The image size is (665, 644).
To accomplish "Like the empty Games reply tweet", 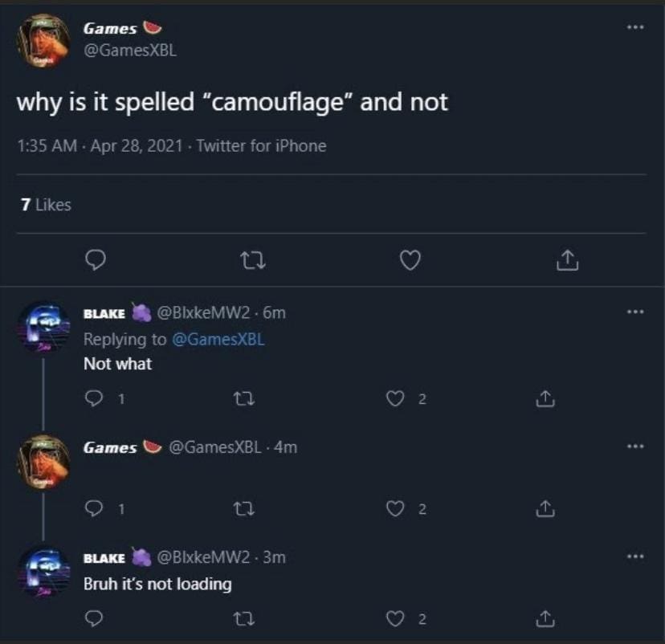I will pyautogui.click(x=394, y=508).
